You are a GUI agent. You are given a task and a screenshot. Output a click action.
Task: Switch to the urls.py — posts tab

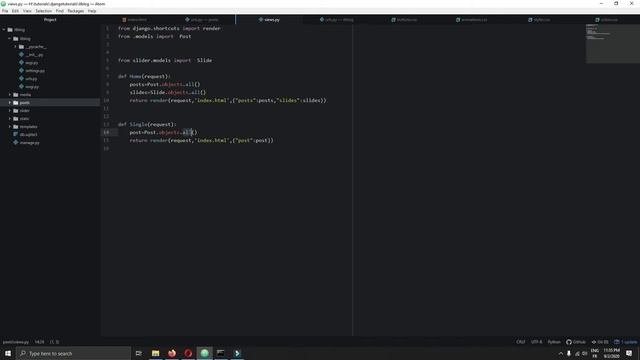click(x=202, y=20)
